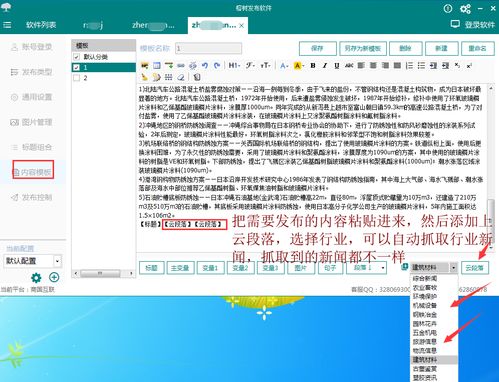Insert numbered list

409,66
